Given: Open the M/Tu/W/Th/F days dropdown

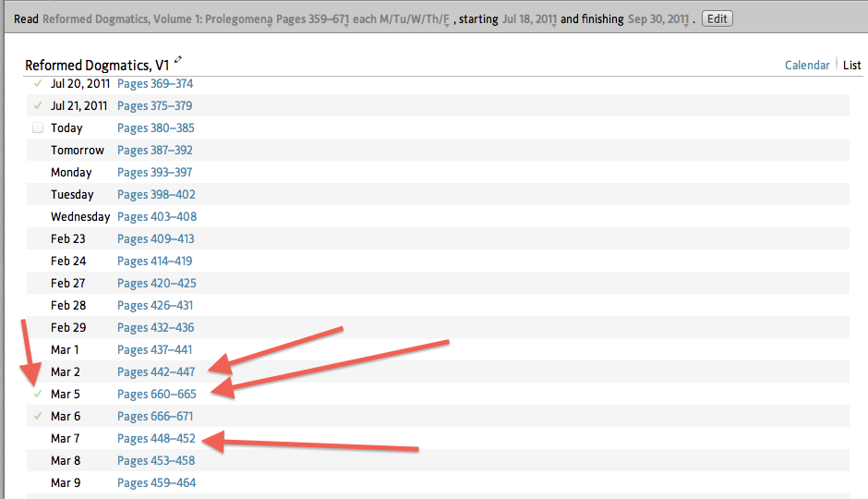Looking at the screenshot, I should (414, 19).
